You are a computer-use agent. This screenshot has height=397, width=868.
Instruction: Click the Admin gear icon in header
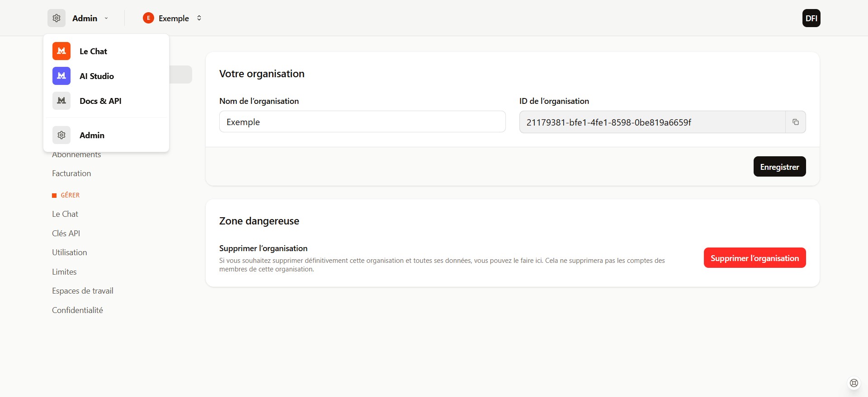click(x=57, y=18)
